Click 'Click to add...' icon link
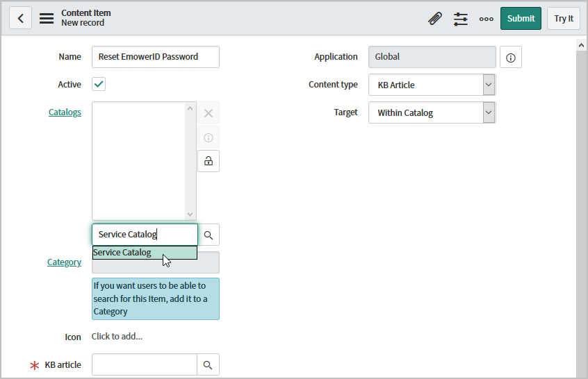Image resolution: width=588 pixels, height=379 pixels. [117, 337]
